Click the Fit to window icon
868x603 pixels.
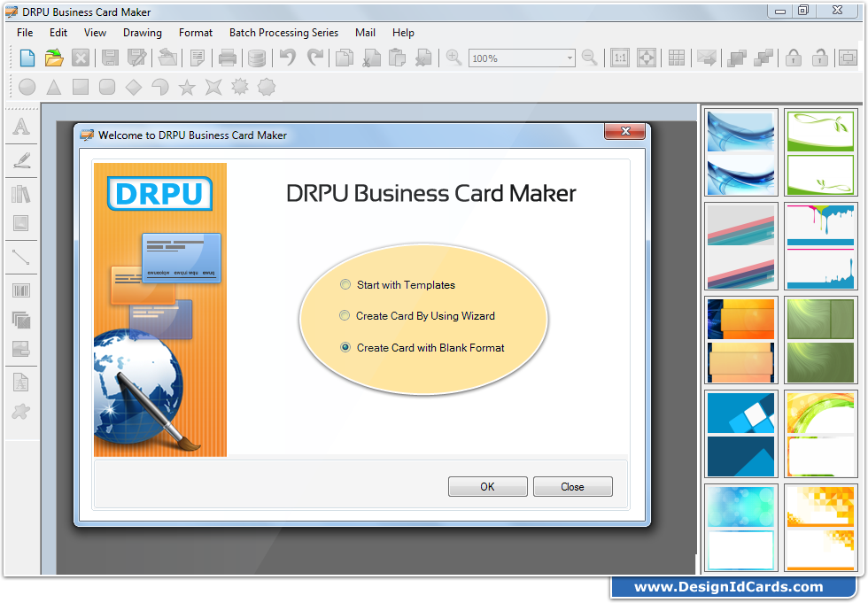coord(647,58)
